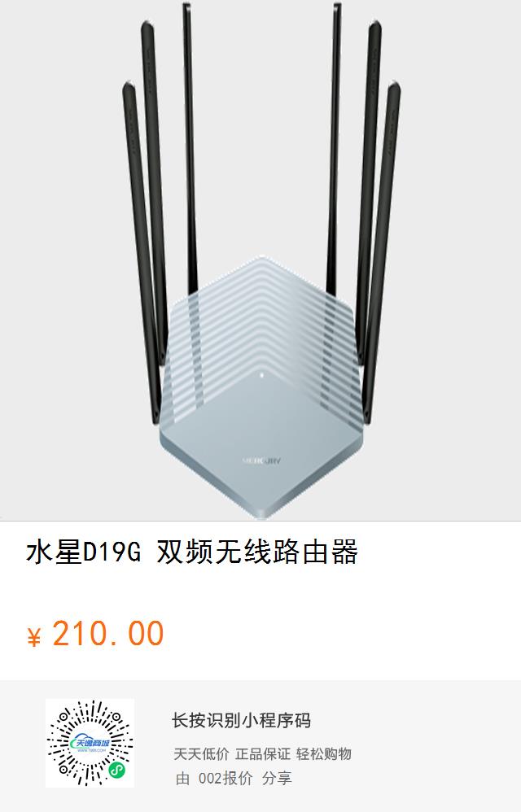Click the far-right router antenna

tap(383, 254)
